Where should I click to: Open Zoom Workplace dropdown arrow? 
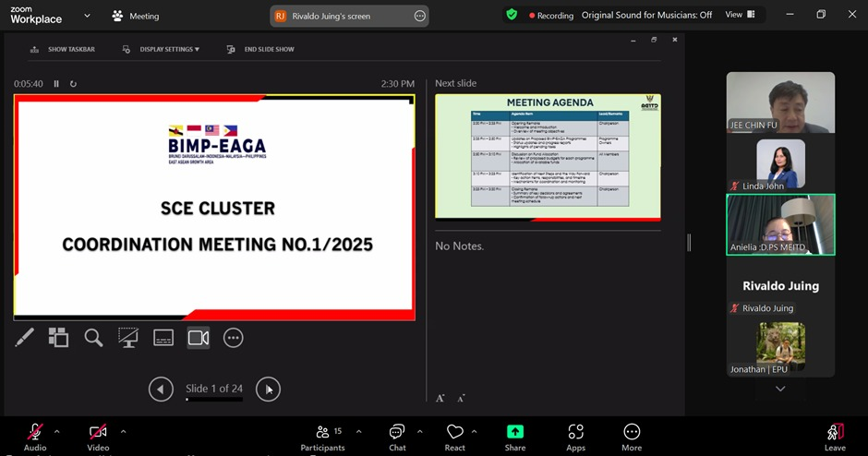coord(87,16)
